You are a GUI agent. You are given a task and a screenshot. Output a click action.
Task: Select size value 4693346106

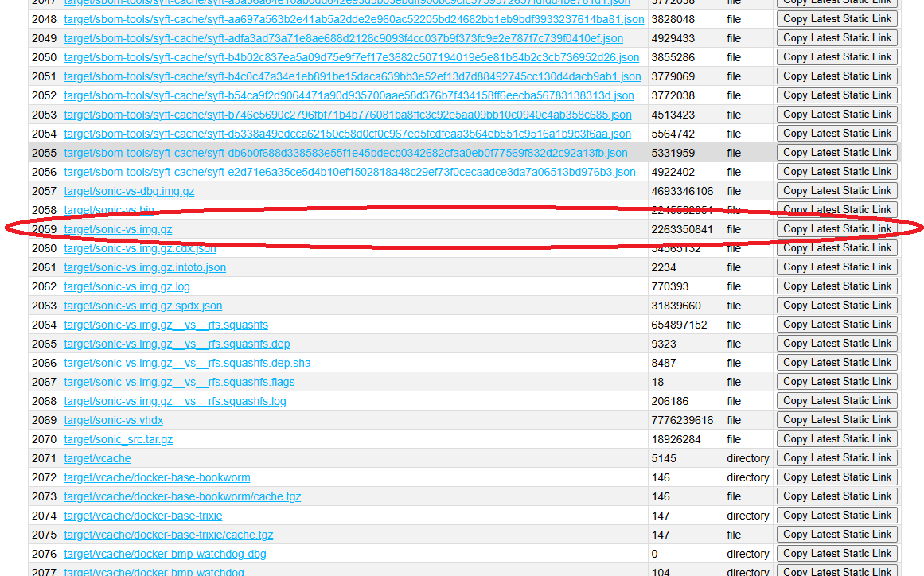point(682,191)
